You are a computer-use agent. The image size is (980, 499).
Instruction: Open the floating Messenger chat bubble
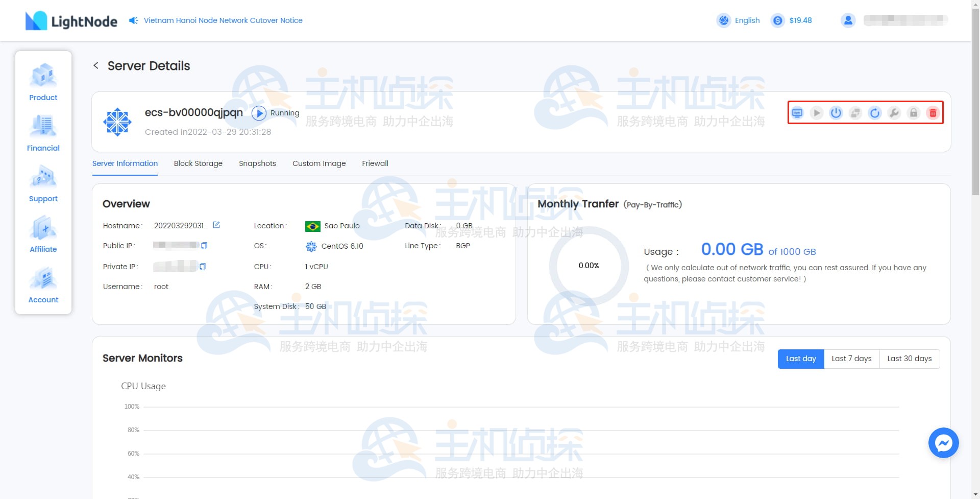pos(944,443)
